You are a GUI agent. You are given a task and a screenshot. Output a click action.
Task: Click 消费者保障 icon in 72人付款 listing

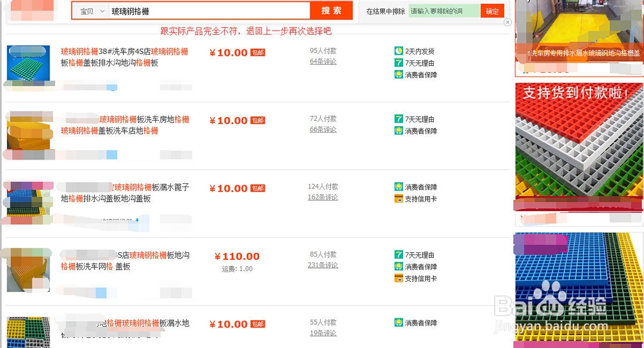[x=399, y=131]
